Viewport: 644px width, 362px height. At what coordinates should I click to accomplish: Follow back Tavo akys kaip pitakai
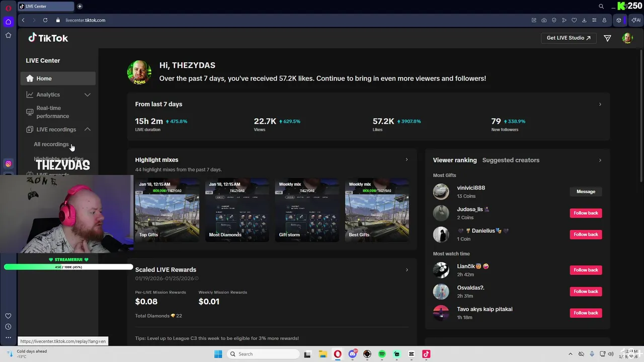pos(586,313)
